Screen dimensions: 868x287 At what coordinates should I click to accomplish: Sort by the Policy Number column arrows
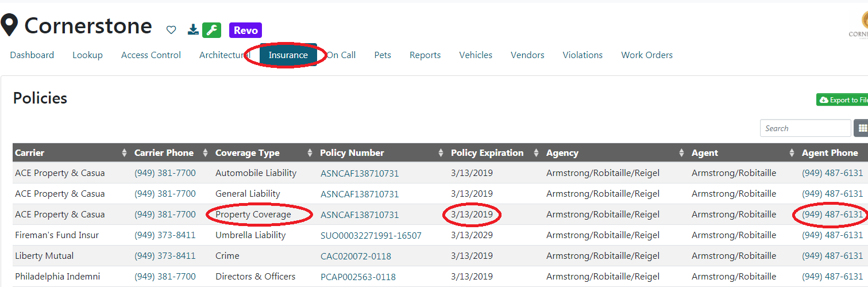[x=441, y=153]
